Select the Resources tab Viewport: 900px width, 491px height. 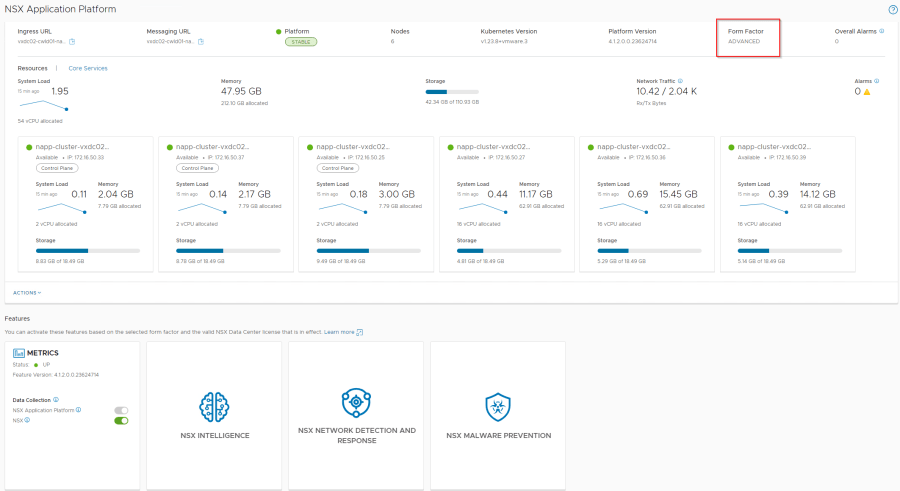tap(32, 68)
